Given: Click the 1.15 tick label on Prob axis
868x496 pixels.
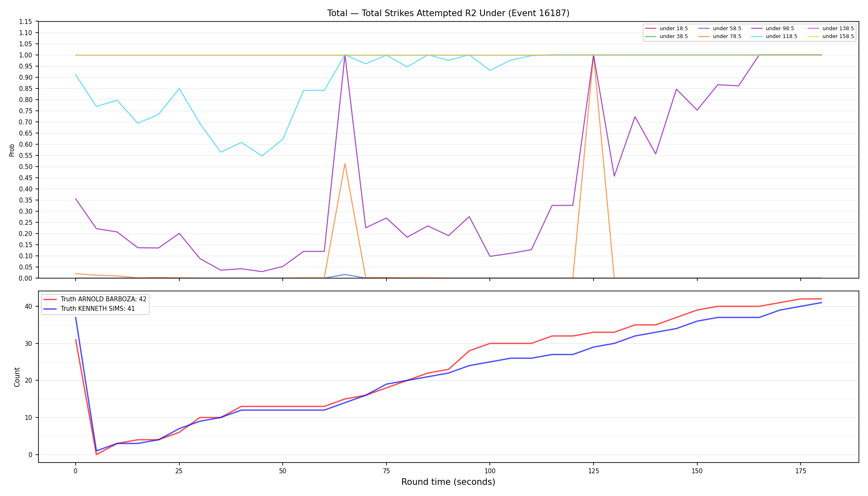Looking at the screenshot, I should point(26,22).
